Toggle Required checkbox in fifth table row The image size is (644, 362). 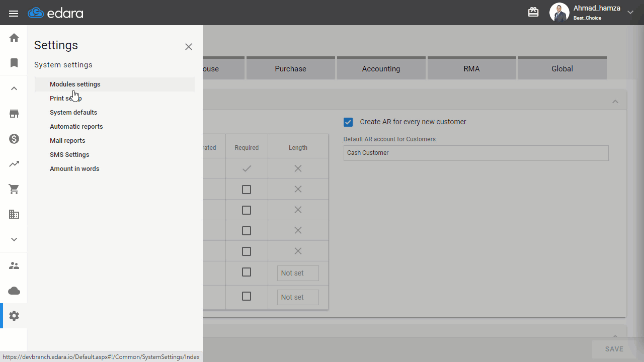tap(247, 251)
